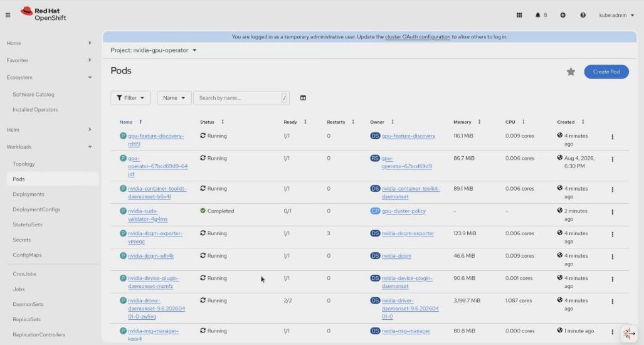Click the Completed status of nvidia-cuda-validator
644x345 pixels.
pos(217,211)
